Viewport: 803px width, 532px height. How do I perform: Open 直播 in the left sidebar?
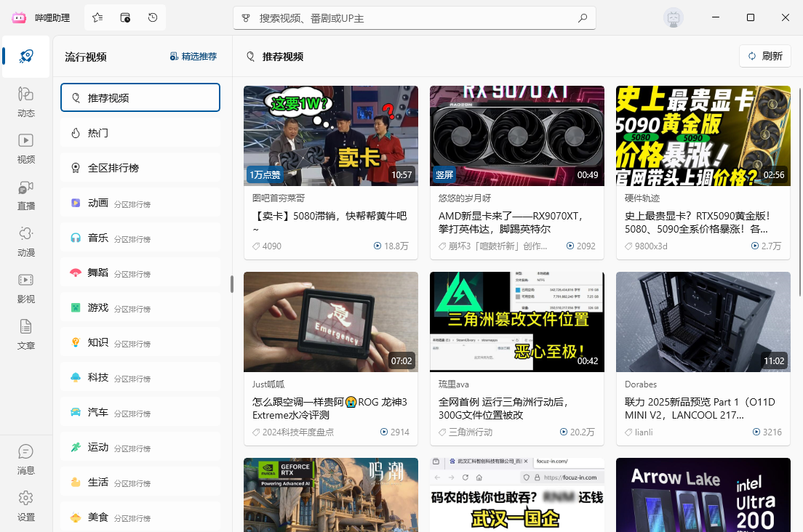coord(26,196)
